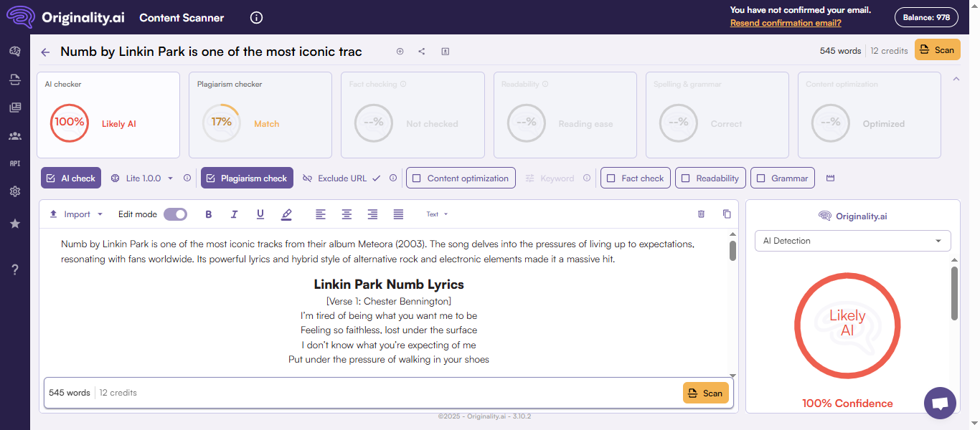The width and height of the screenshot is (980, 430).
Task: Open the Import dropdown
Action: (x=76, y=214)
